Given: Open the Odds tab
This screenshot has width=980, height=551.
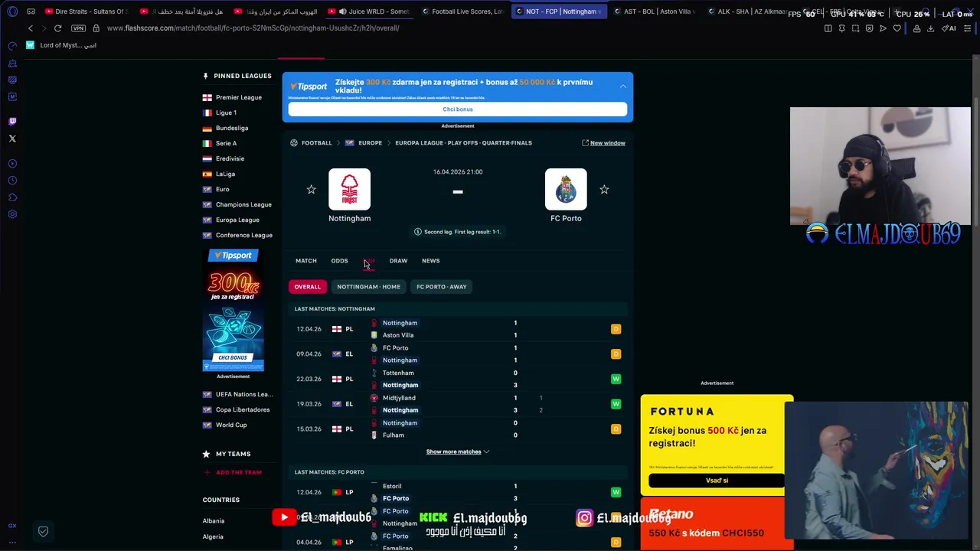Looking at the screenshot, I should click(339, 261).
